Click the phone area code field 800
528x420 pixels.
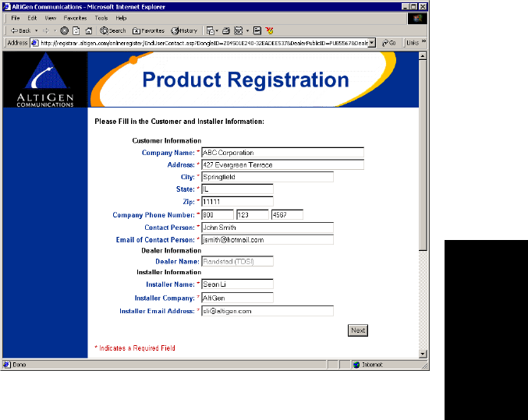[x=217, y=214]
